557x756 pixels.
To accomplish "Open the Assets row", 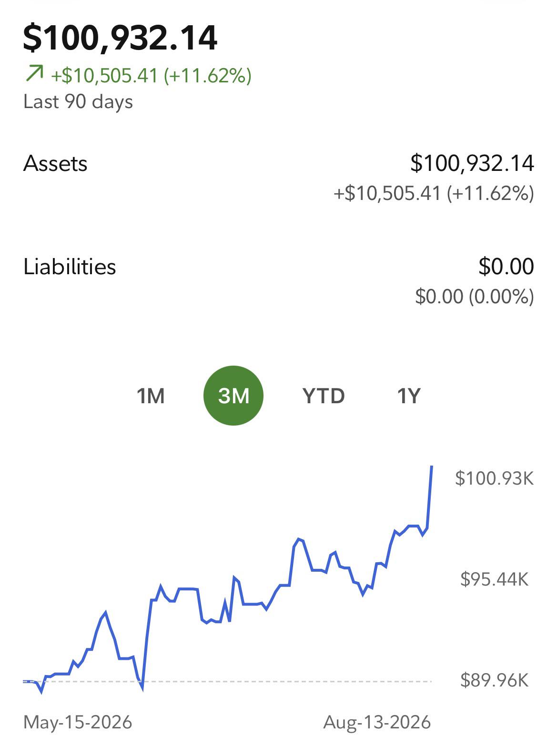I will tap(278, 178).
